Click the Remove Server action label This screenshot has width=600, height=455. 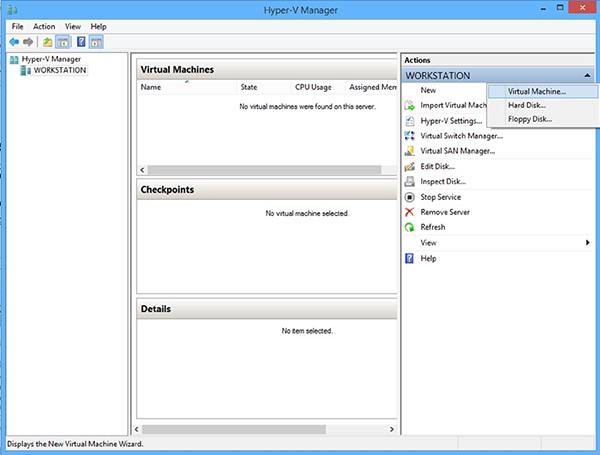pos(445,212)
